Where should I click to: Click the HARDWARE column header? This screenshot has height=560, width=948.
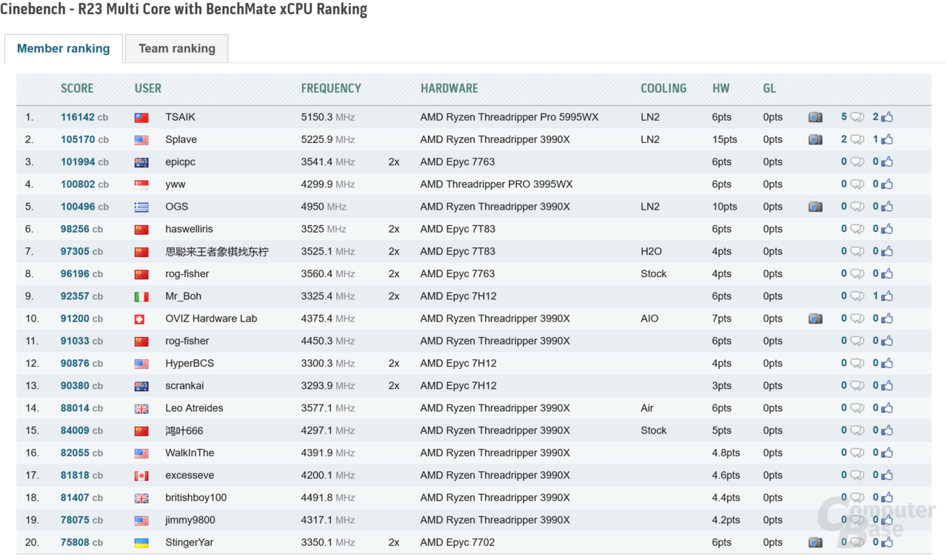pos(449,88)
